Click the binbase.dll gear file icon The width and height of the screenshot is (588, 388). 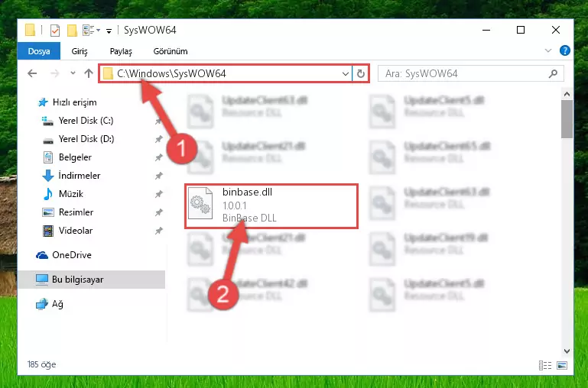pyautogui.click(x=200, y=203)
